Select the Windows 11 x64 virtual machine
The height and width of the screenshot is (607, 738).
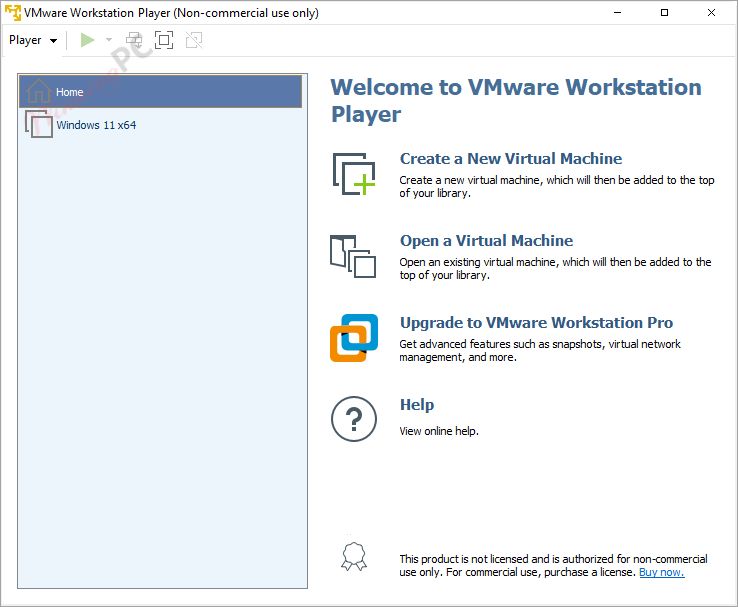pyautogui.click(x=96, y=125)
